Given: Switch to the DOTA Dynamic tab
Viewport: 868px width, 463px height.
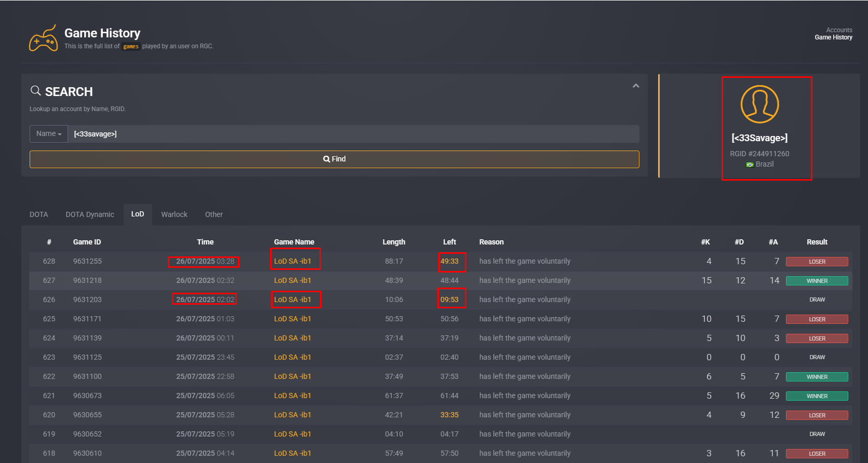Looking at the screenshot, I should [x=90, y=214].
